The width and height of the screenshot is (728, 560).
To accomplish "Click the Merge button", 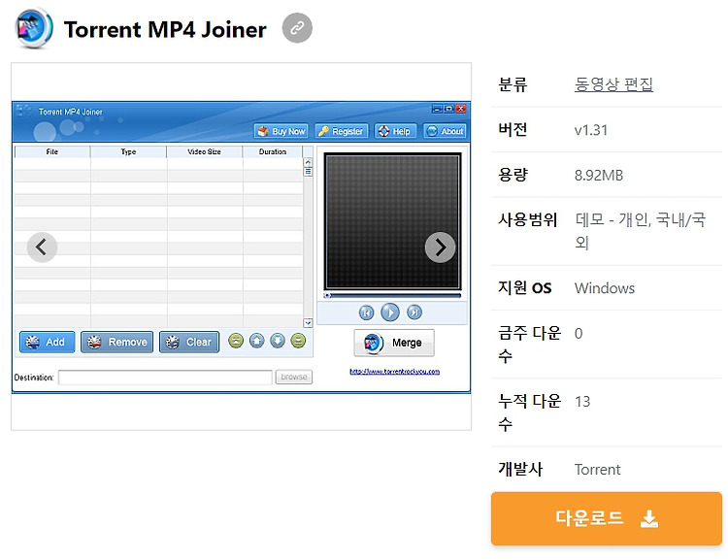I will coord(394,343).
